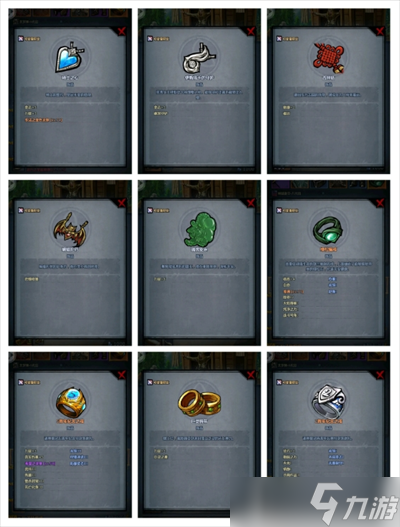Click the blue heart pendant item icon
400x527 pixels.
point(70,58)
